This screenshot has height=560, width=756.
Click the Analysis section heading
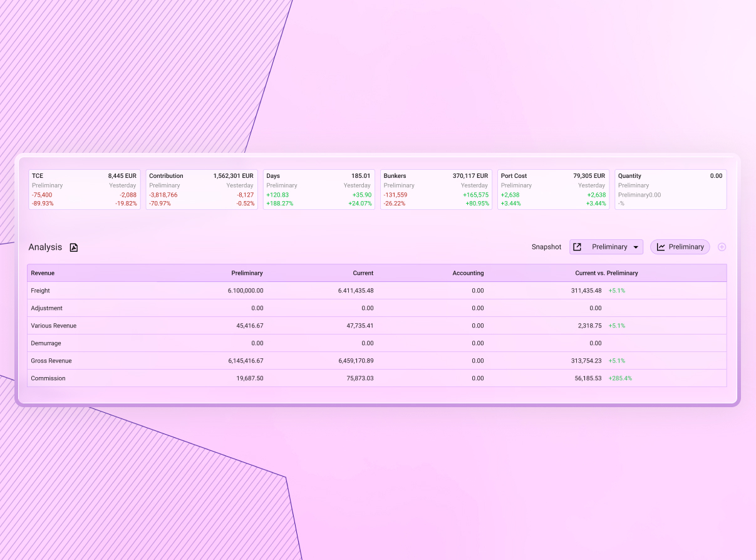(45, 247)
